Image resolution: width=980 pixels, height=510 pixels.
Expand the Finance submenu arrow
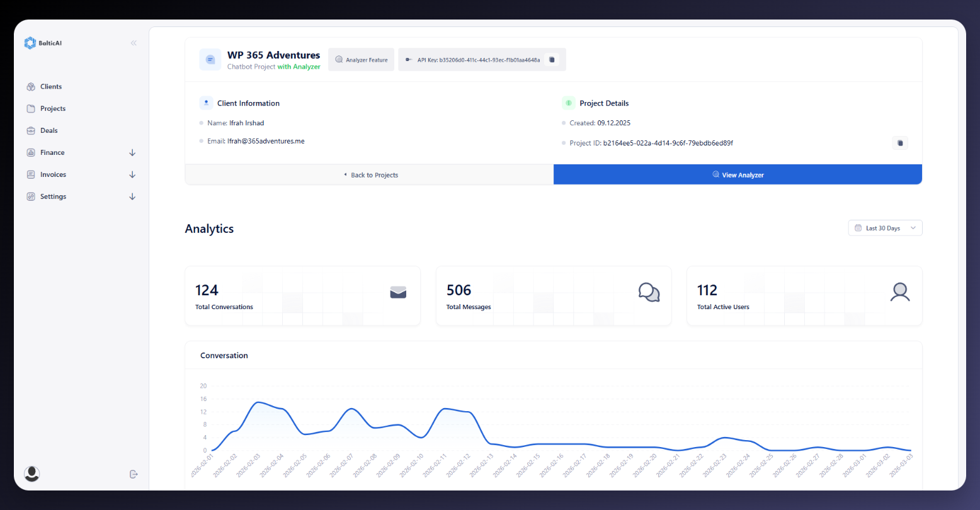[132, 152]
